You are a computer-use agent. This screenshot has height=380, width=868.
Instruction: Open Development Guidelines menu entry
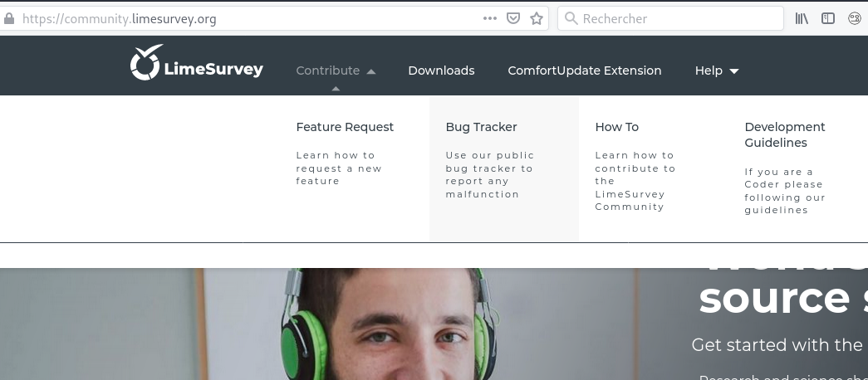click(x=784, y=135)
